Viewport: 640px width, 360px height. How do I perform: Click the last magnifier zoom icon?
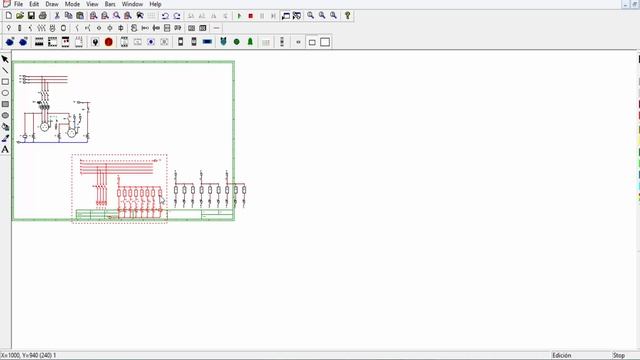coord(333,16)
